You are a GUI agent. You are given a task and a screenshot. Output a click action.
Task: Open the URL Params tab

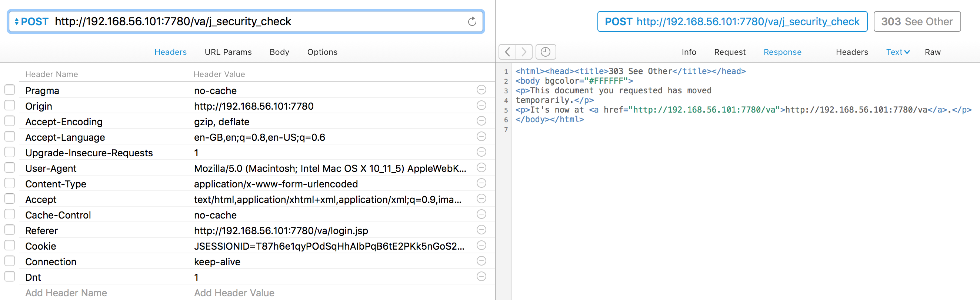(228, 52)
